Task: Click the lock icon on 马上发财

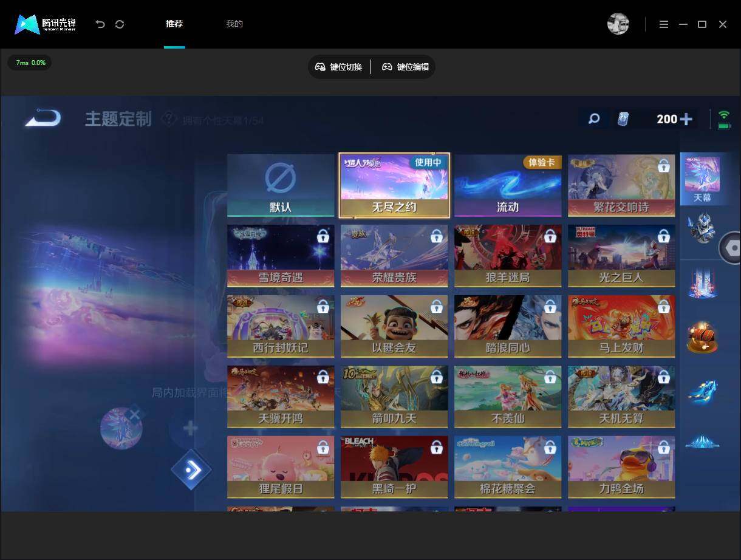Action: tap(663, 306)
